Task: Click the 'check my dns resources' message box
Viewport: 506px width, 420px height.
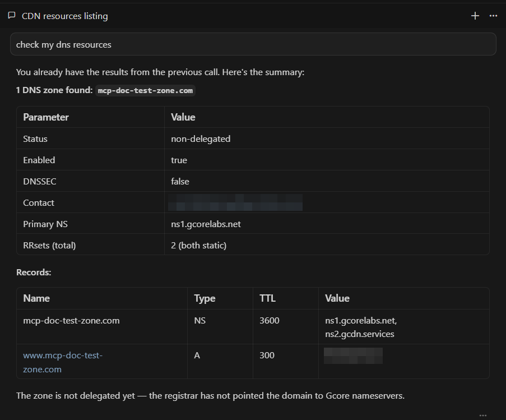Action: click(253, 44)
